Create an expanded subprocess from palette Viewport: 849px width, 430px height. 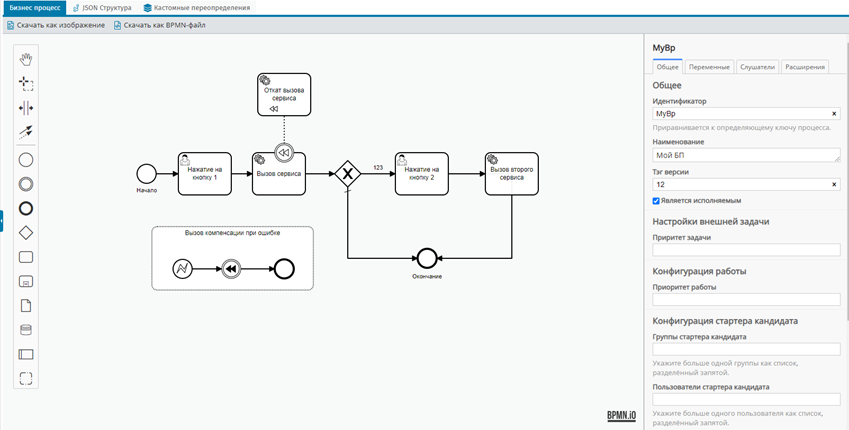tap(26, 281)
